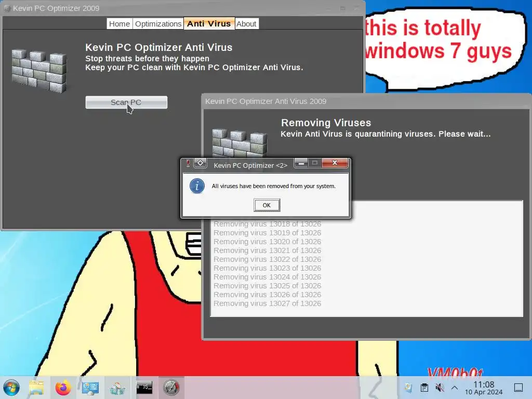Click the brick wall firewall icon in main window

[39, 71]
